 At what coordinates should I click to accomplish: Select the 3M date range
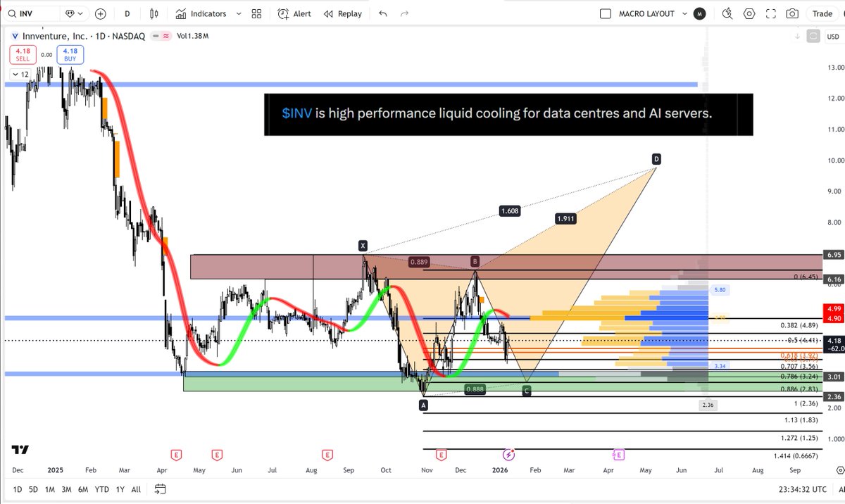pyautogui.click(x=66, y=489)
